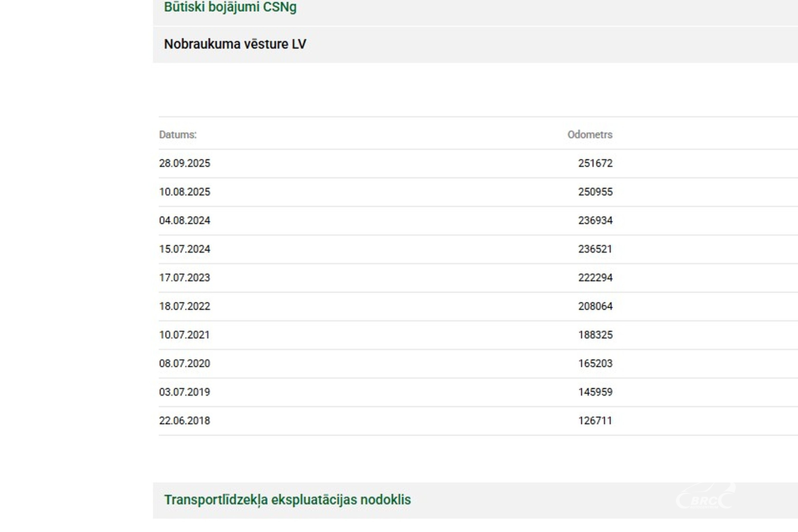Click the 04.08.2024 date cell
The image size is (798, 532).
click(185, 221)
